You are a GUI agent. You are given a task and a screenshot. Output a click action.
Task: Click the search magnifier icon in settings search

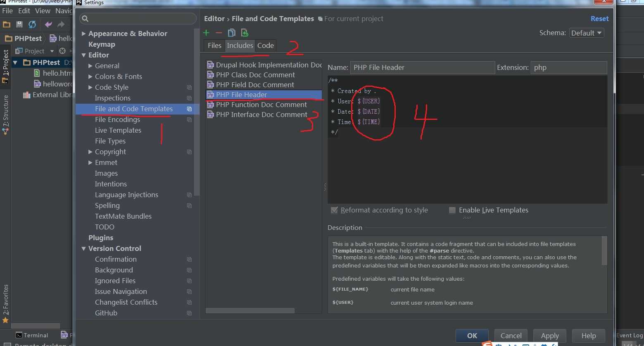click(85, 19)
